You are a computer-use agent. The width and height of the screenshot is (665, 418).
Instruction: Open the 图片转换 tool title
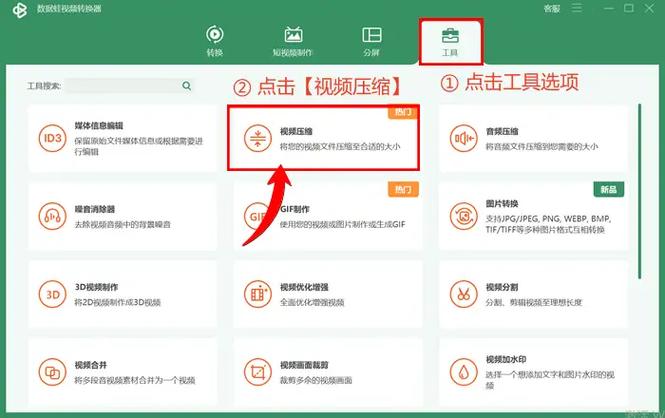pos(502,203)
